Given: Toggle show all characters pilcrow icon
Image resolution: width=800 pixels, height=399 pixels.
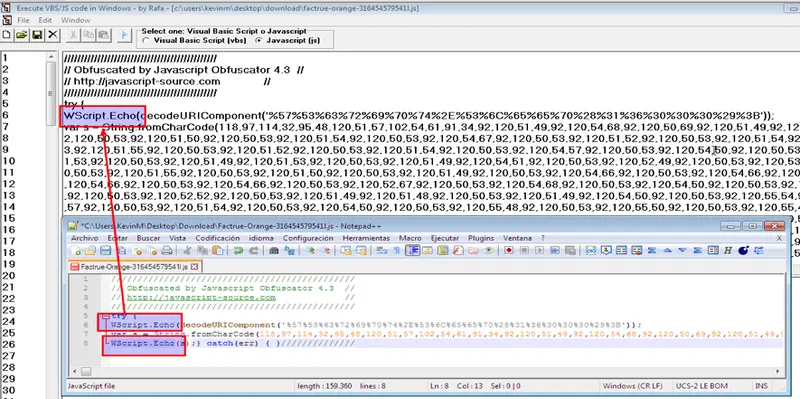Looking at the screenshot, I should (x=396, y=251).
